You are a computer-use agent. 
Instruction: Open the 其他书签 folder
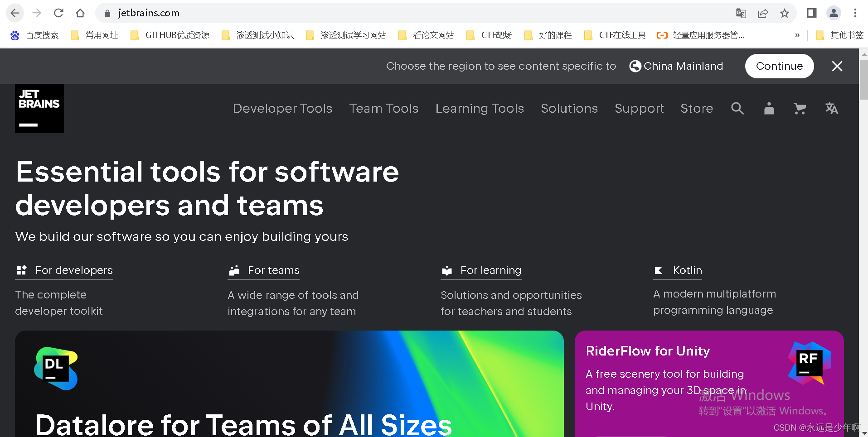coord(839,35)
